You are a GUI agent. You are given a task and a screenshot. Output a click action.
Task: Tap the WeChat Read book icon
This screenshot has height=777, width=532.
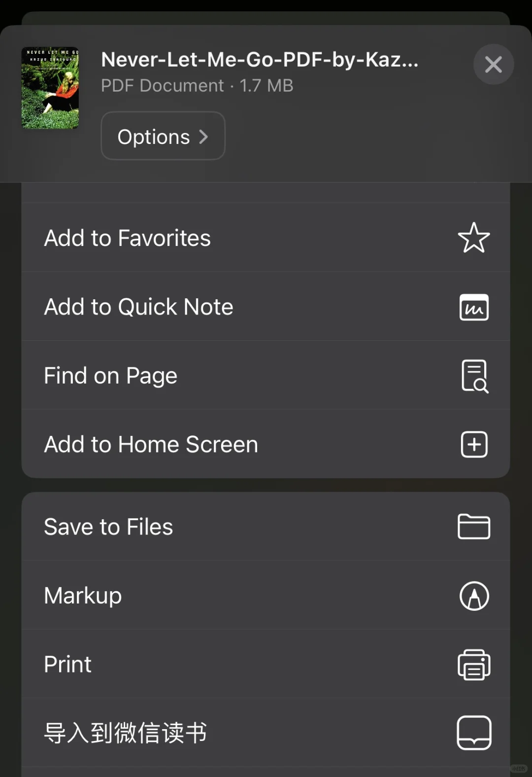[x=474, y=733]
